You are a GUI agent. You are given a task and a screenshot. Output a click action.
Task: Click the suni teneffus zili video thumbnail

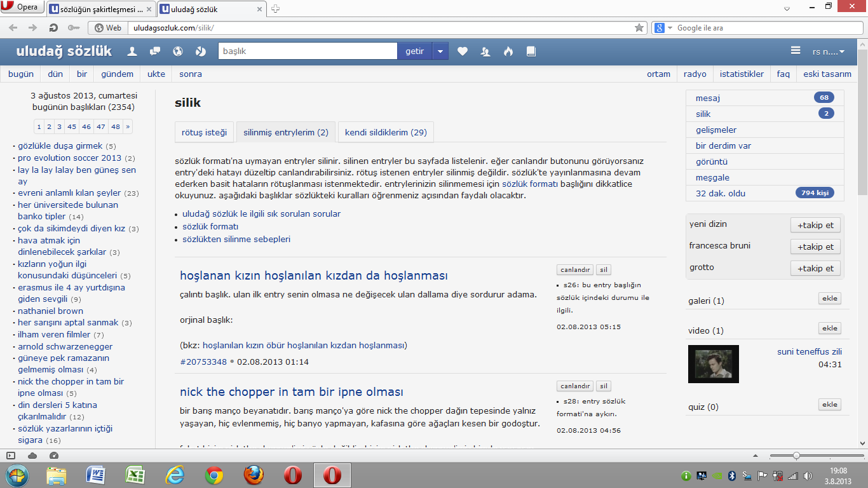point(713,364)
